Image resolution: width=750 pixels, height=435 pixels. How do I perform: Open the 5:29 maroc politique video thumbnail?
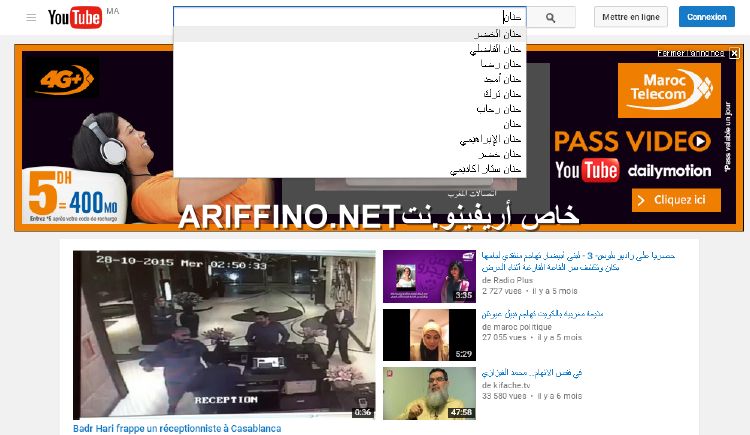(x=429, y=335)
